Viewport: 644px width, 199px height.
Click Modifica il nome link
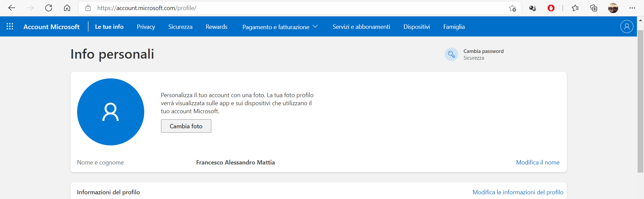pos(538,162)
